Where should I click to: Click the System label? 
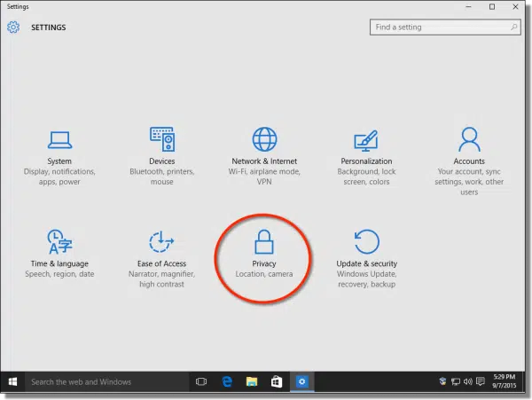(x=59, y=161)
